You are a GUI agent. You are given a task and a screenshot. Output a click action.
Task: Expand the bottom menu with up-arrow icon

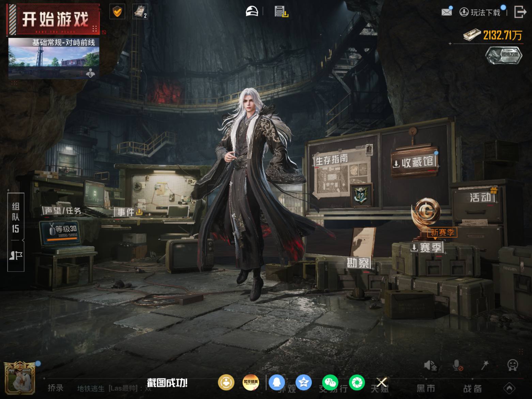pos(509,388)
